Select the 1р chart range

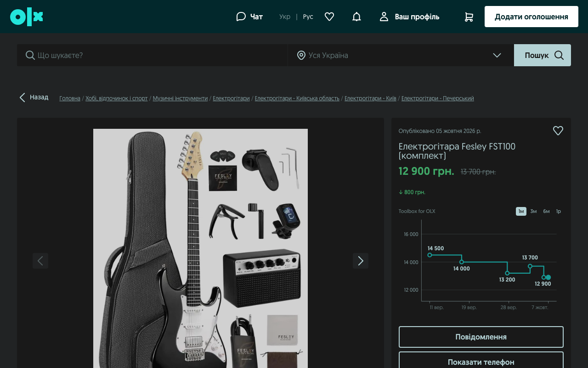pyautogui.click(x=559, y=211)
